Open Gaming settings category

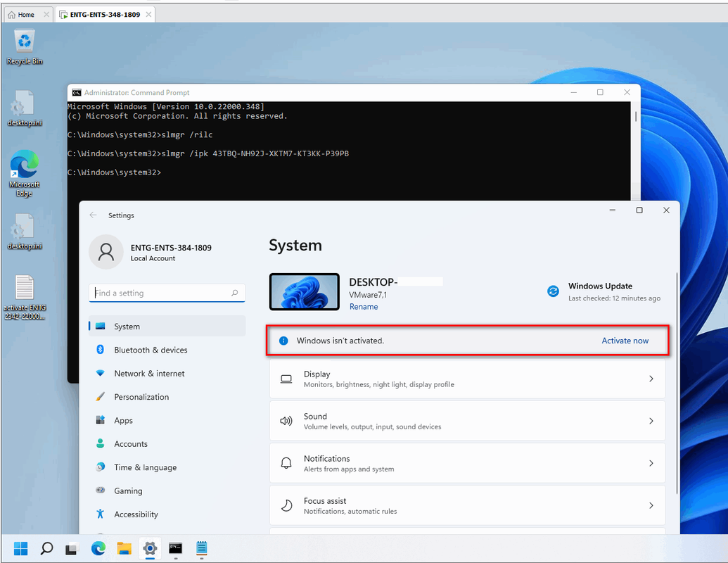coord(167,491)
